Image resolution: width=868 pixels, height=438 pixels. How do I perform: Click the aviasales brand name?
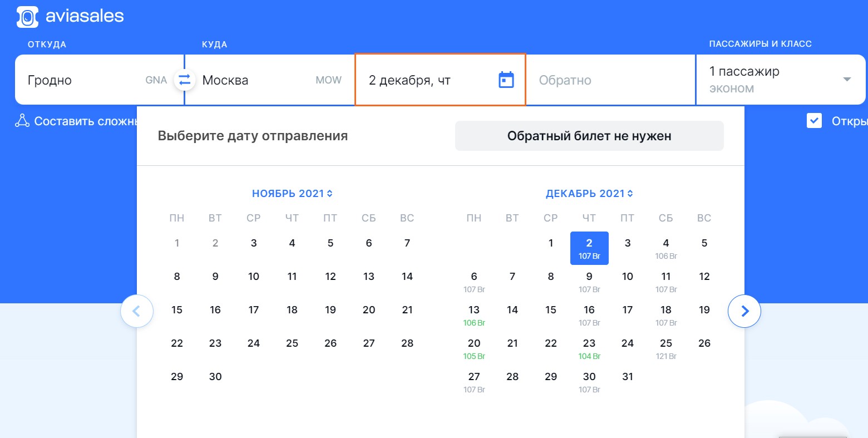(x=85, y=16)
